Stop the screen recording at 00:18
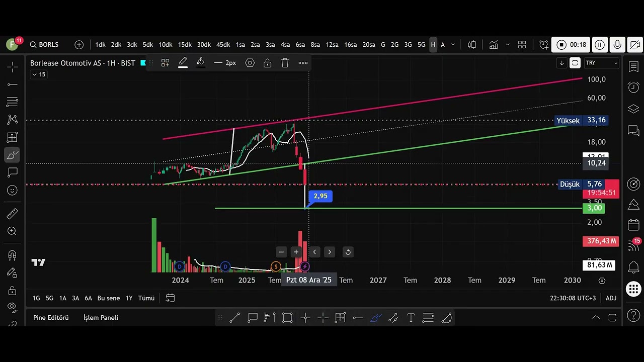This screenshot has height=362, width=644. pyautogui.click(x=571, y=45)
